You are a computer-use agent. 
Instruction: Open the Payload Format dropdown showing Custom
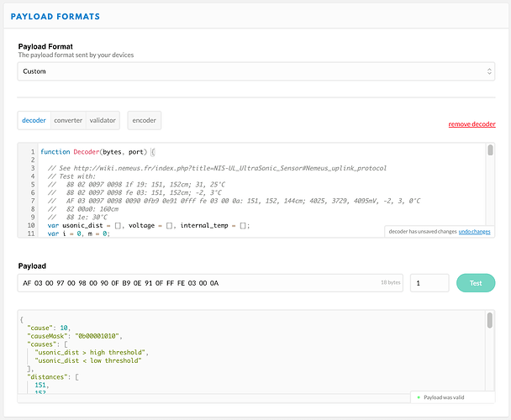256,71
